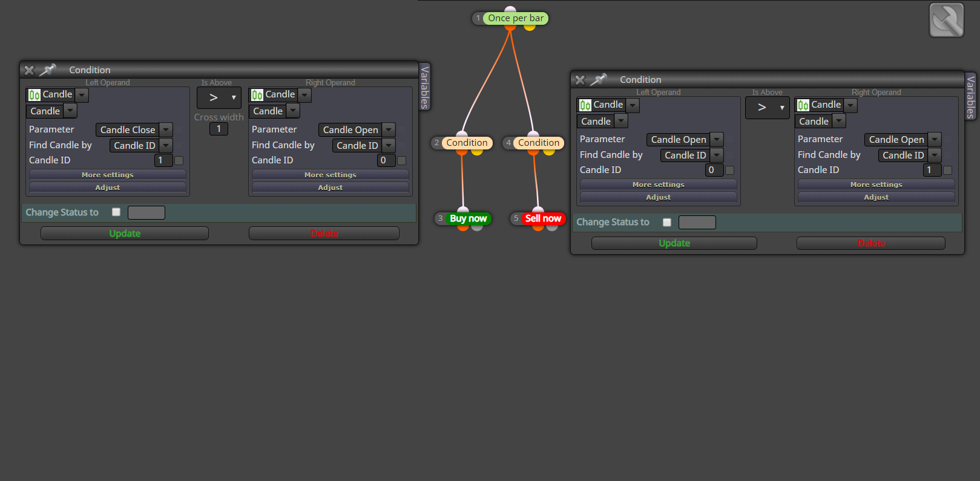Click Update button in right Condition panel
This screenshot has height=481, width=980.
[674, 243]
